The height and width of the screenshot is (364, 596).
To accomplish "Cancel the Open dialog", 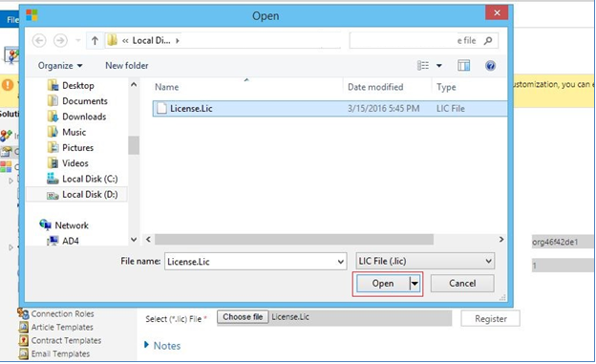I will (462, 284).
